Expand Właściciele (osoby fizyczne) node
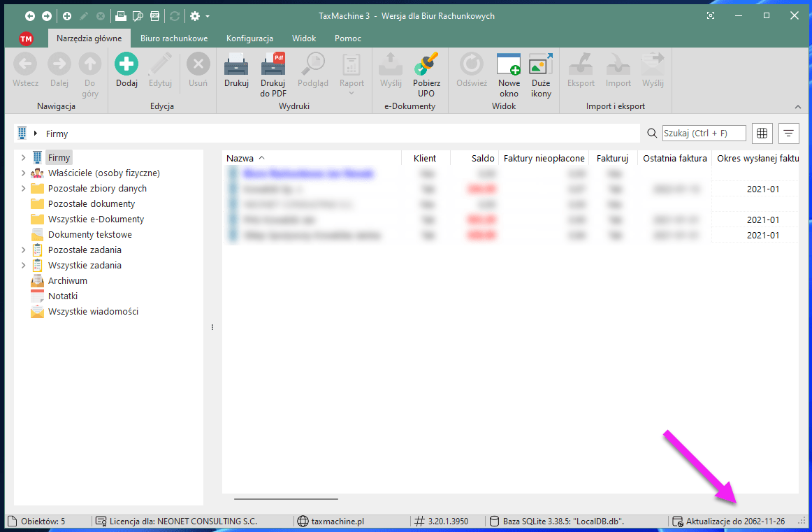This screenshot has width=812, height=532. pyautogui.click(x=23, y=173)
